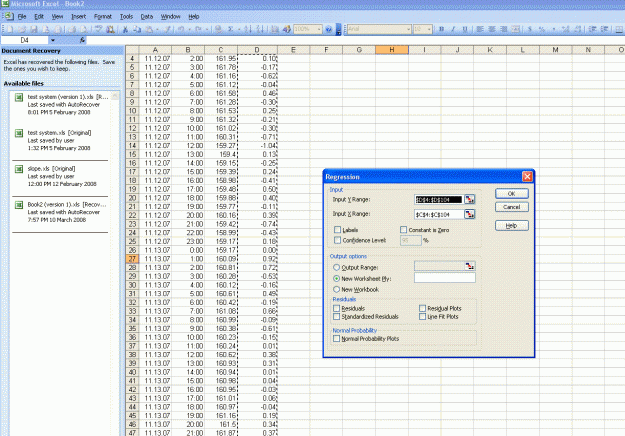Toggle Underline formatting
The height and width of the screenshot is (436, 625).
click(465, 29)
